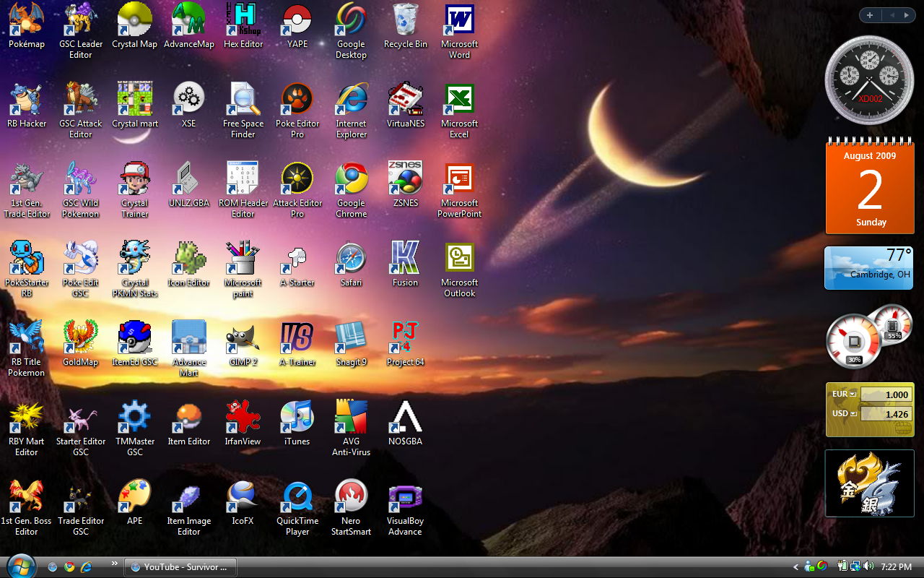Select Poke Editor Pro icon
Viewport: 924px width, 578px height.
coord(297,110)
